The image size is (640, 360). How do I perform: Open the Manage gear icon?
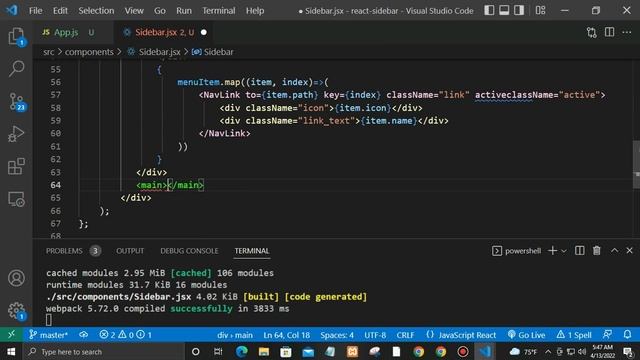[x=16, y=311]
